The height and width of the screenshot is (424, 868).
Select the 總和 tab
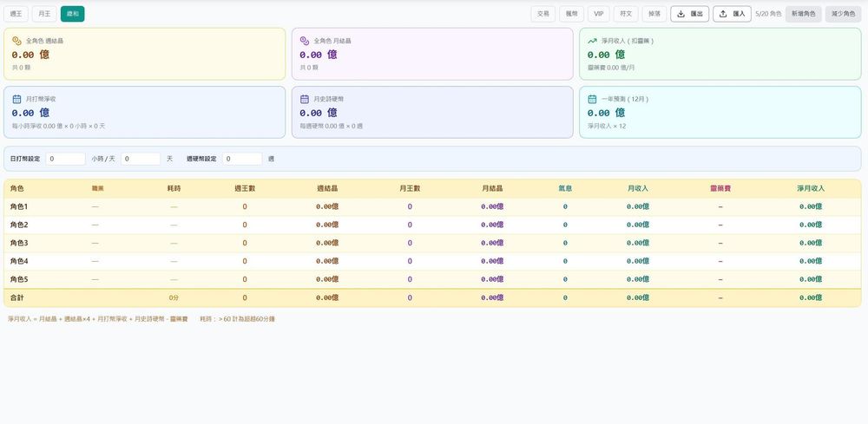pyautogui.click(x=73, y=14)
